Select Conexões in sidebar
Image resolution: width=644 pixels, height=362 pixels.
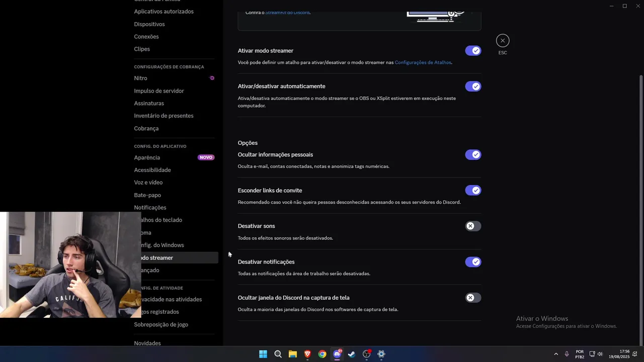pyautogui.click(x=146, y=37)
